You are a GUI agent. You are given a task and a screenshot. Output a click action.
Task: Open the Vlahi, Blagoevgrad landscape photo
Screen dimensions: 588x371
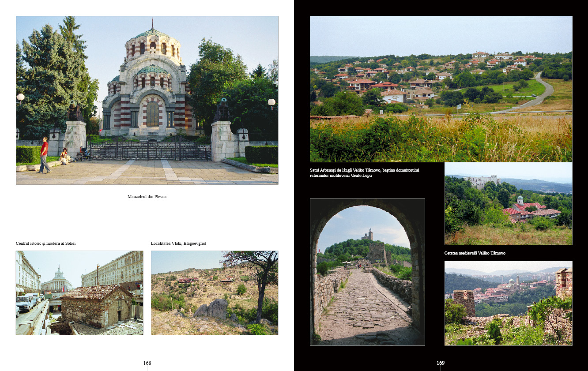215,293
